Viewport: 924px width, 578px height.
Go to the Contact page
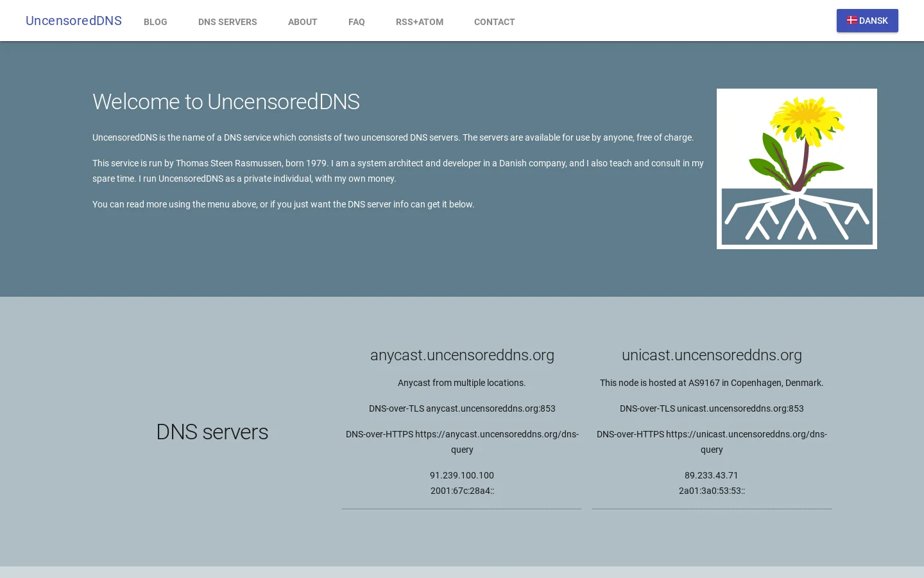[495, 22]
